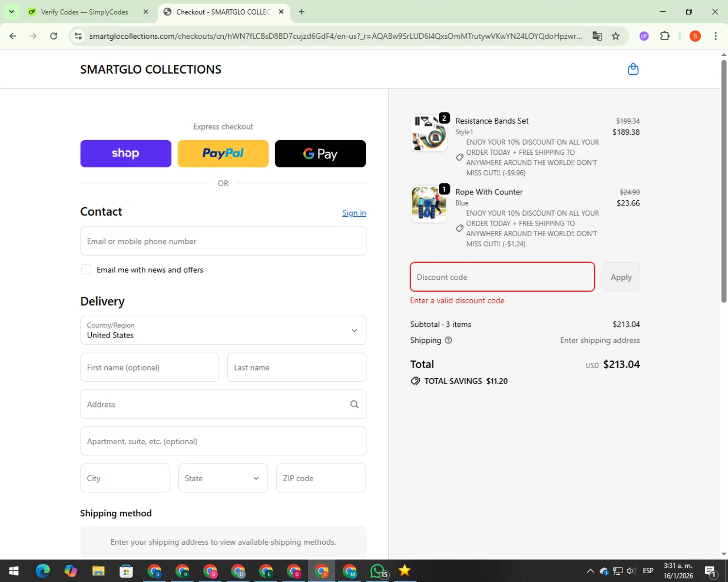Focus the First name (optional) field
The width and height of the screenshot is (728, 582).
(x=149, y=367)
